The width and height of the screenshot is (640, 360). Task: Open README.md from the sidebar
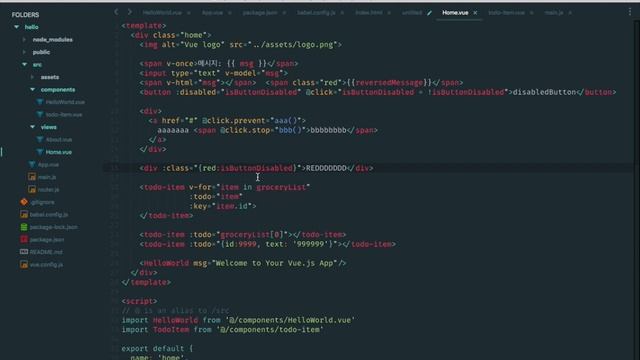46,252
